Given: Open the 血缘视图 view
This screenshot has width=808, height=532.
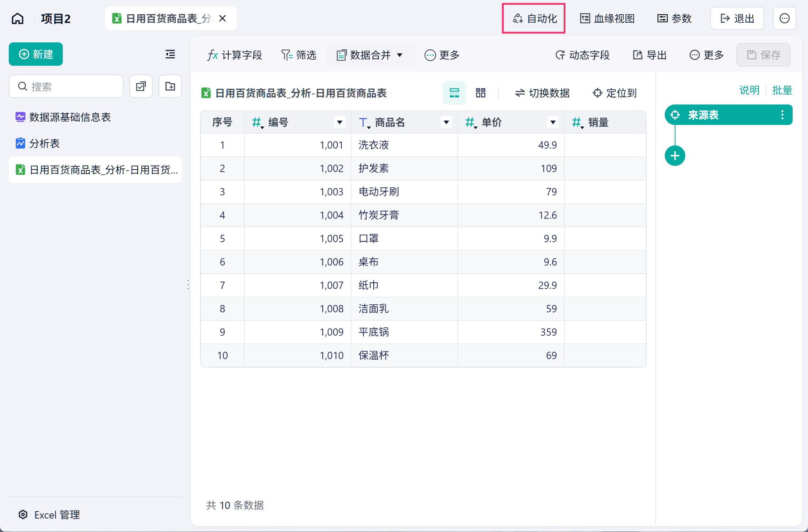Looking at the screenshot, I should tap(607, 19).
